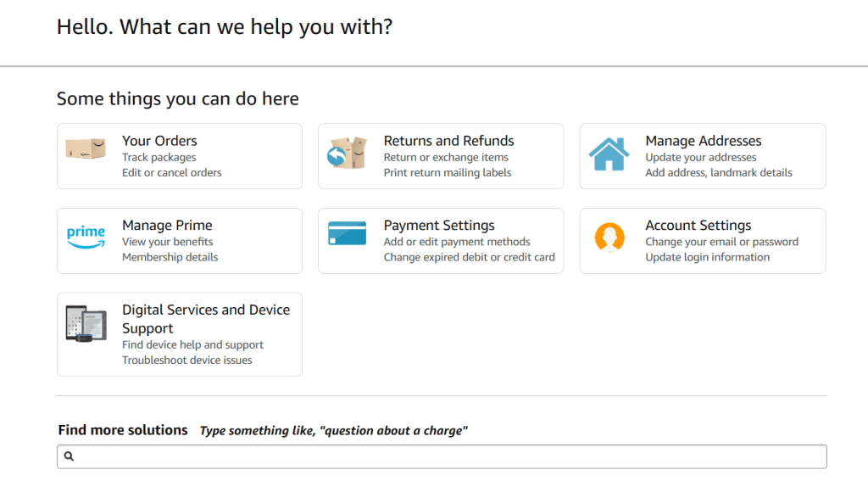Image resolution: width=868 pixels, height=481 pixels.
Task: Open the Manage Addresses heading
Action: (703, 141)
